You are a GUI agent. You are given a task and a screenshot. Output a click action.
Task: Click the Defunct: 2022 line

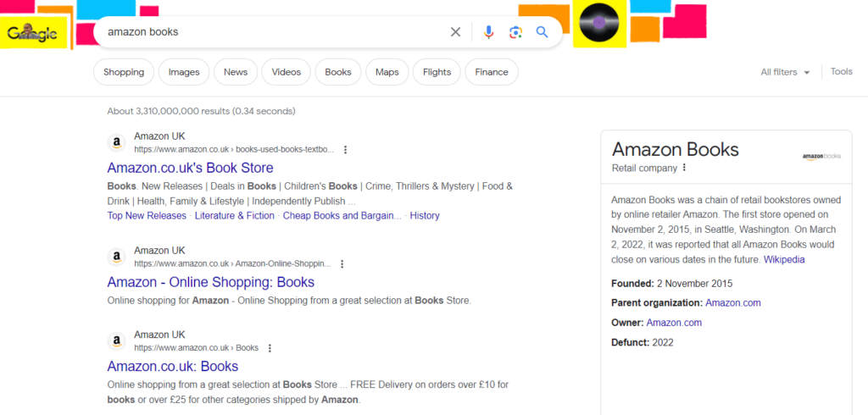(643, 342)
